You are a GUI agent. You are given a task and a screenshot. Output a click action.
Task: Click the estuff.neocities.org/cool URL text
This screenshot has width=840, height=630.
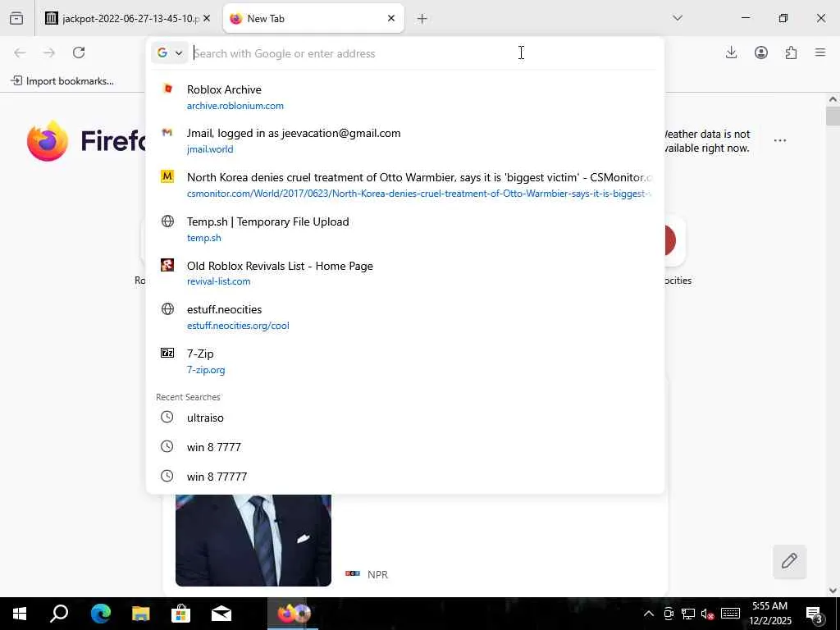tap(238, 326)
